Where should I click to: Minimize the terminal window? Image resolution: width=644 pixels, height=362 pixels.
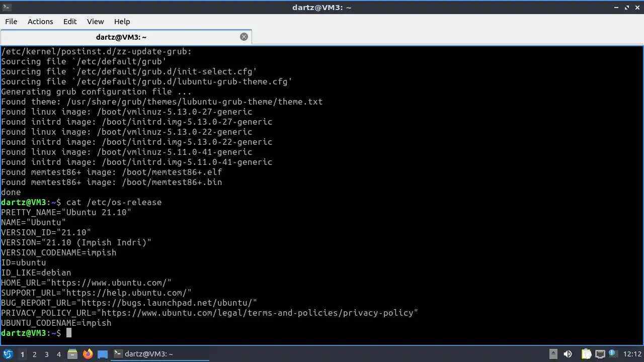616,7
